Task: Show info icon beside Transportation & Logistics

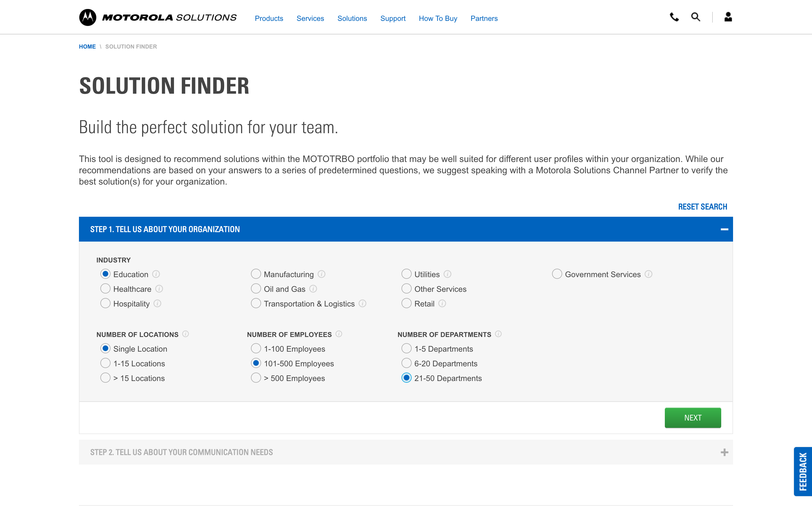Action: click(x=362, y=304)
